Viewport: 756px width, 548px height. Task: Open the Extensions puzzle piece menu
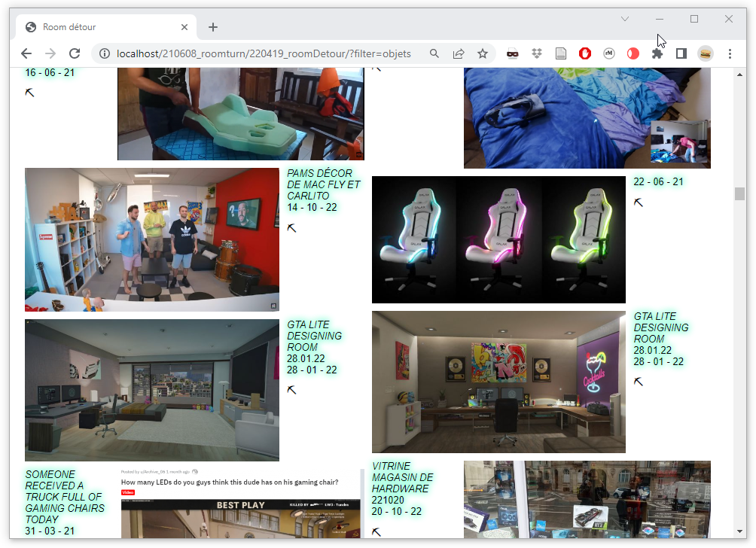pyautogui.click(x=657, y=53)
